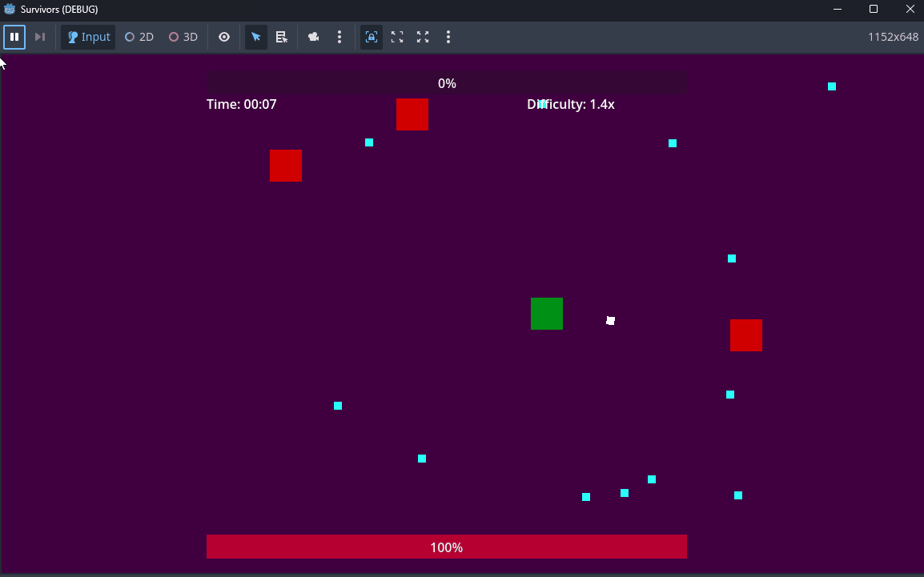Choose the list select mode icon

(x=282, y=37)
